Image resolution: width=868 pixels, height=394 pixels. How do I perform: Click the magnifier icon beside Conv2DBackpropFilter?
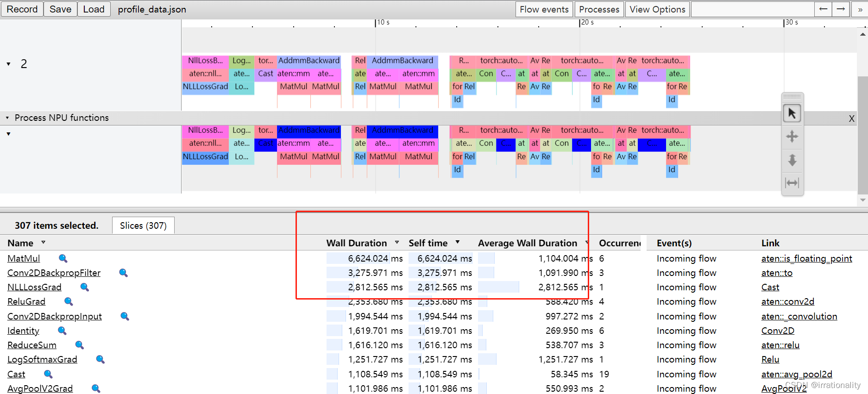click(123, 273)
